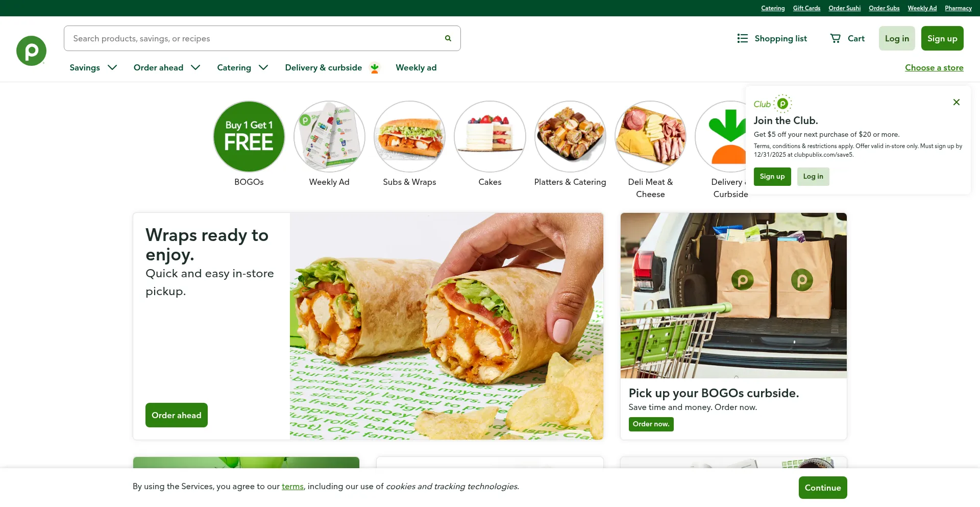Screen dimensions: 980x507
Task: Click the green Order ahead button
Action: [177, 415]
